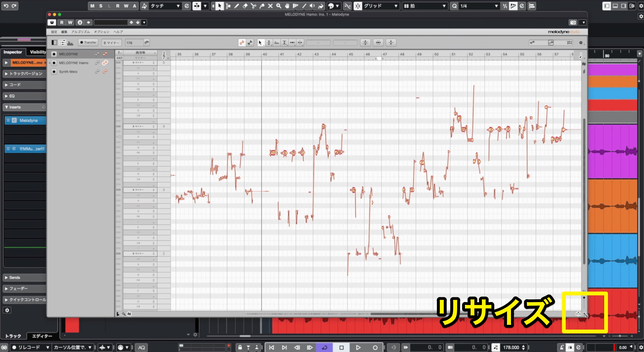
Task: Expand トラックバージョン inspector section
Action: [x=24, y=74]
